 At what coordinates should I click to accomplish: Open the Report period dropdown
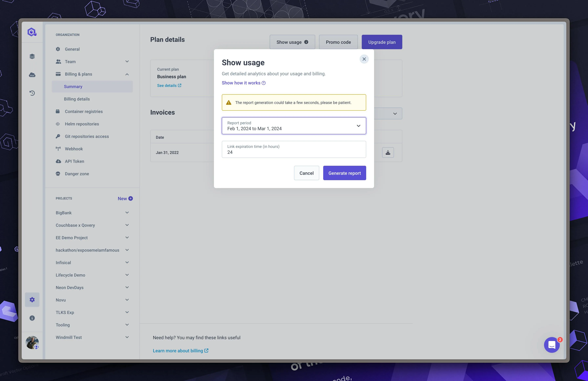[x=294, y=126]
